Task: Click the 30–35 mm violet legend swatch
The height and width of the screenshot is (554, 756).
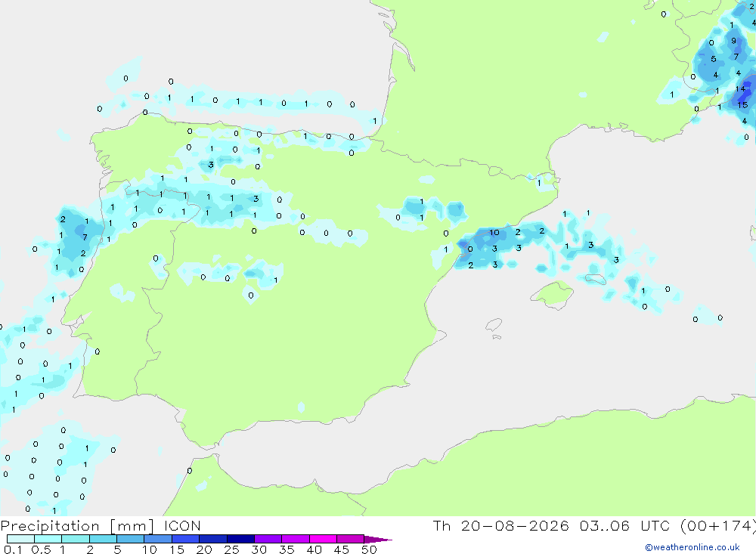Action: tap(268, 539)
